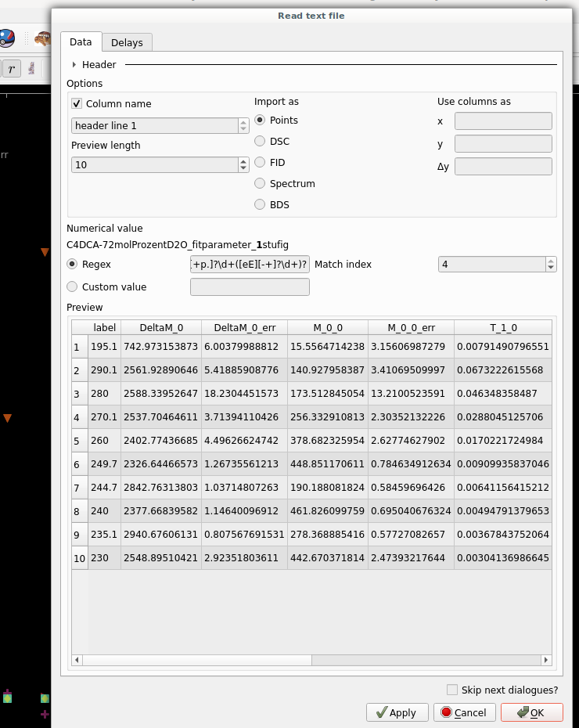This screenshot has height=728, width=579.
Task: Expand the Header section
Action: (75, 65)
